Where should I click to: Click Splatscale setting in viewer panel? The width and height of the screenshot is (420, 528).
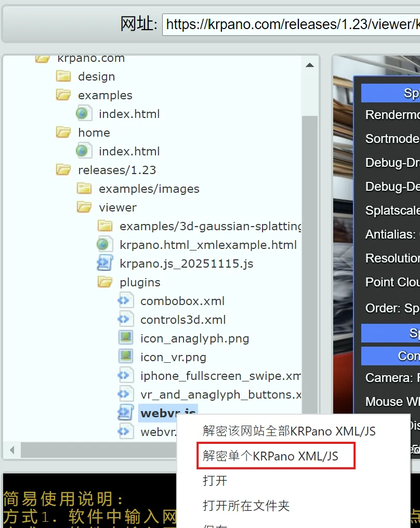392,210
